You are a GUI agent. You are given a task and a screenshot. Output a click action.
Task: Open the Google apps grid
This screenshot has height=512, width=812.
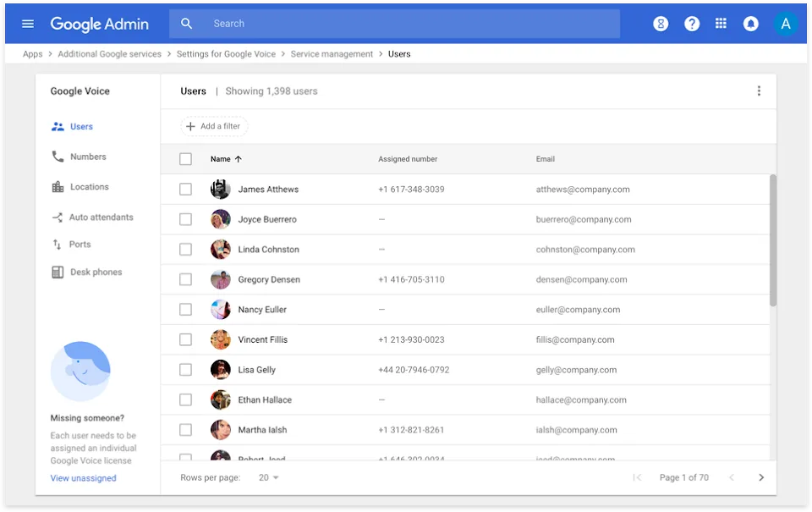[x=721, y=23]
